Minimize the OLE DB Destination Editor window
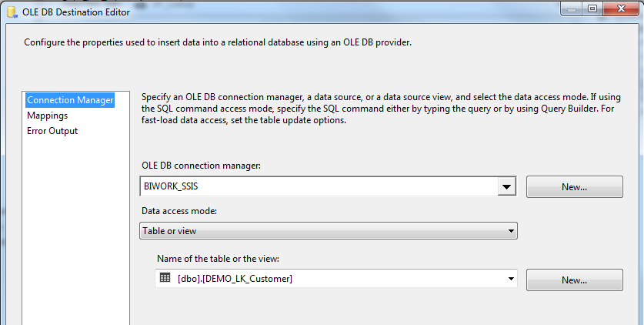This screenshot has height=325, width=644. point(572,8)
